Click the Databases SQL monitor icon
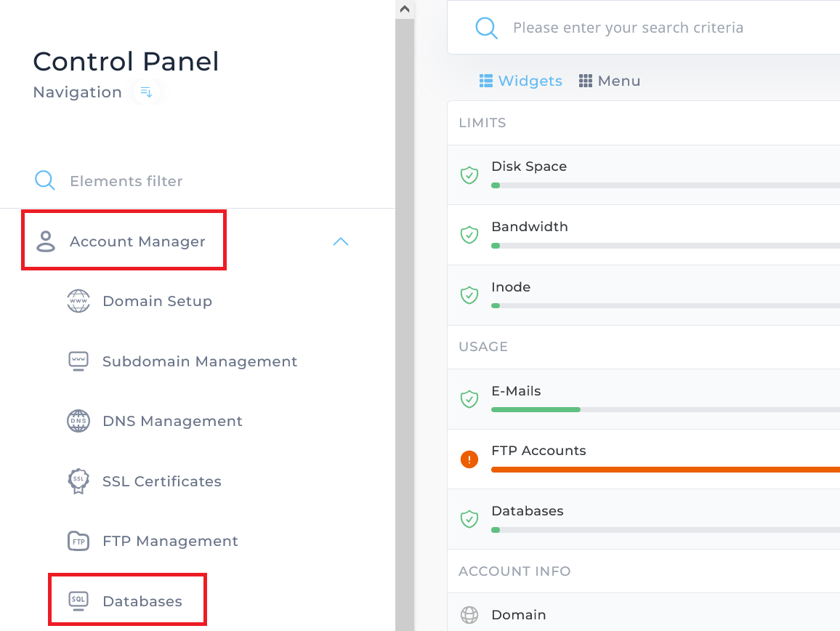 78,600
